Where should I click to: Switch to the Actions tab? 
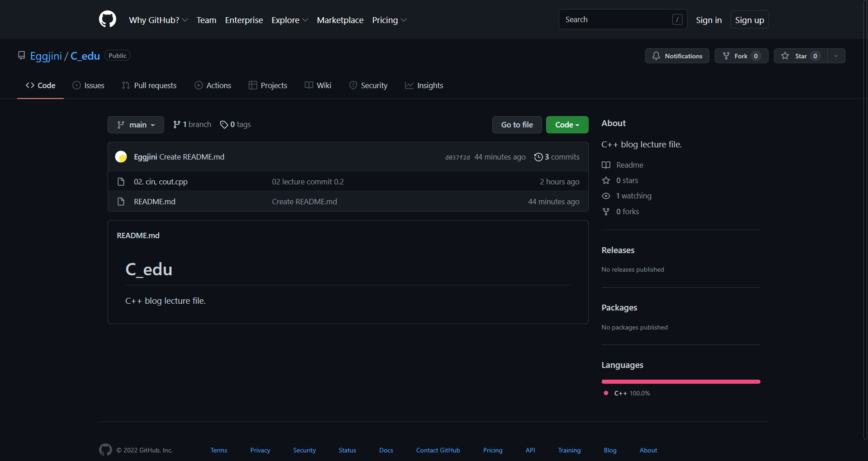pos(212,85)
